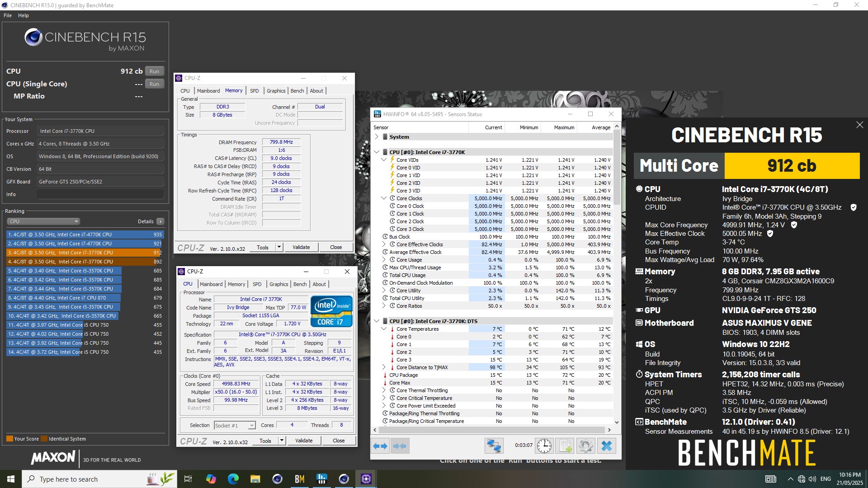The width and height of the screenshot is (868, 488).
Task: Switch to SPD tab in CPU-Z Memory window
Action: 255,91
